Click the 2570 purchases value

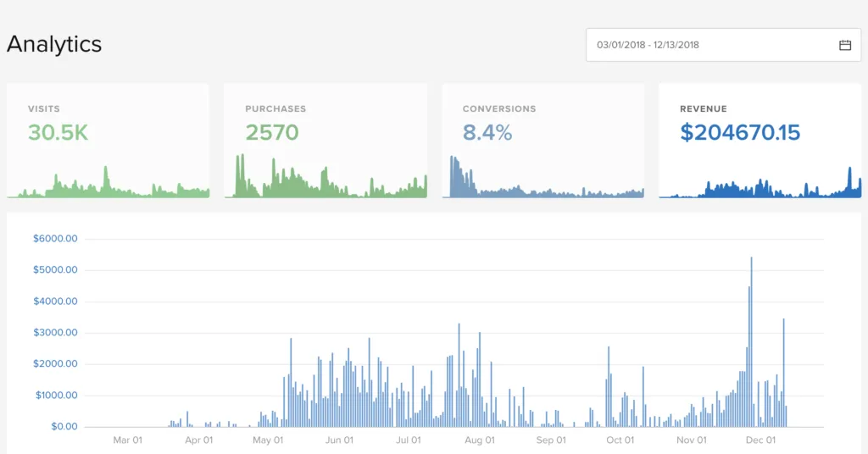(272, 133)
